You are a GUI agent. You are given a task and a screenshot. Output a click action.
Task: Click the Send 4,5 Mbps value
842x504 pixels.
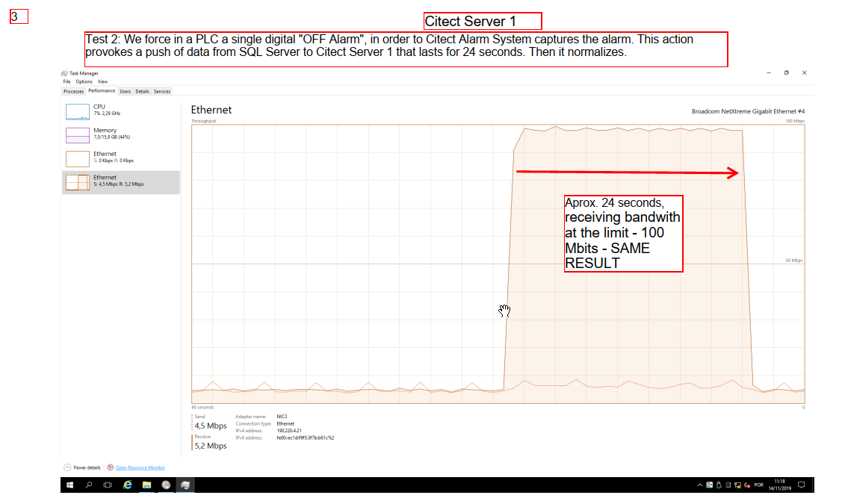point(211,426)
